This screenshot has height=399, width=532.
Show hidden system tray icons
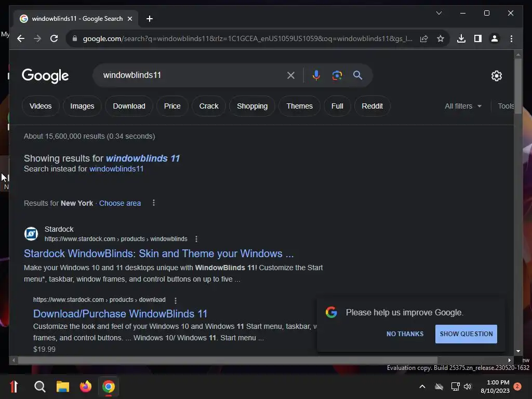point(422,387)
